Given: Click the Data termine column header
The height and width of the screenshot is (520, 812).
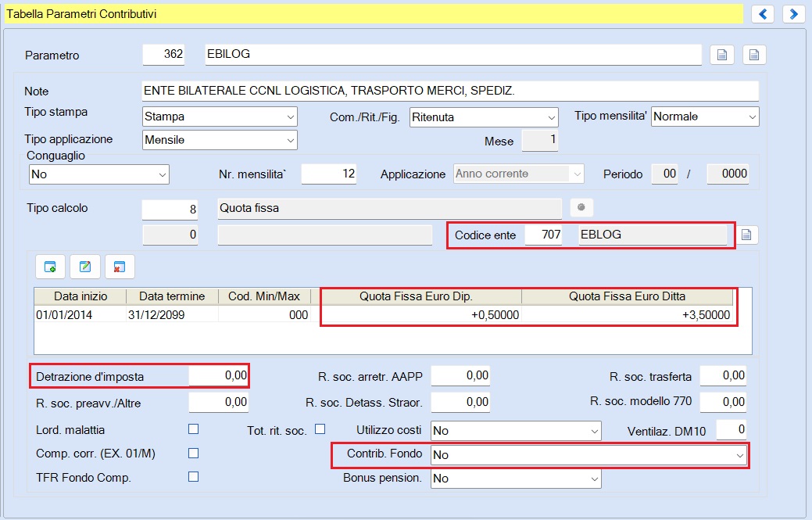Looking at the screenshot, I should (x=172, y=296).
